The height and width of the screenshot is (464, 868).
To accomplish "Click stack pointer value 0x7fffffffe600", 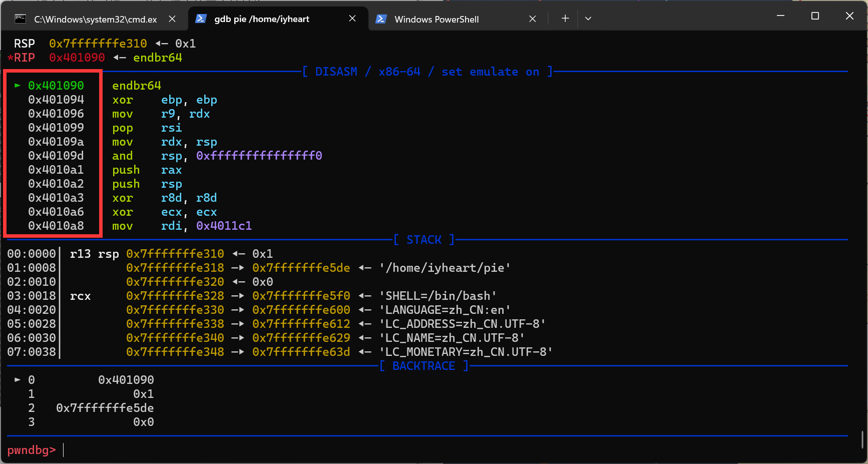I will [x=301, y=310].
